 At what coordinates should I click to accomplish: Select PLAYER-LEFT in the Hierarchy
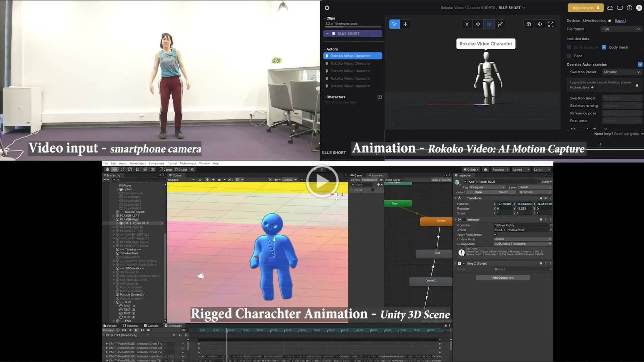tap(129, 216)
